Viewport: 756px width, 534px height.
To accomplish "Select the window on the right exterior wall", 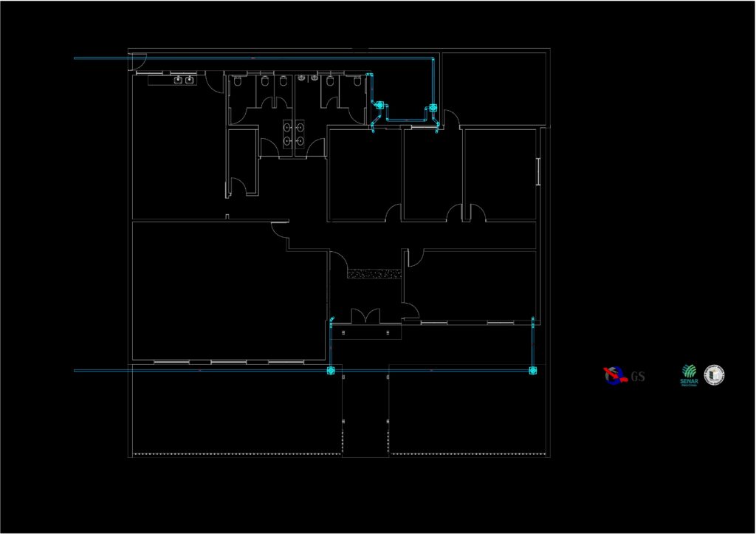I will [x=538, y=171].
